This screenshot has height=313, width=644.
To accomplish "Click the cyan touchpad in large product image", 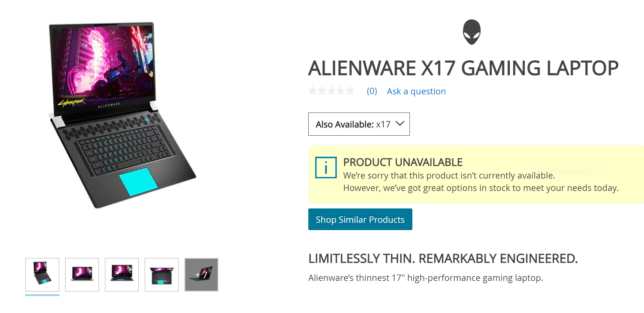I will click(x=138, y=181).
